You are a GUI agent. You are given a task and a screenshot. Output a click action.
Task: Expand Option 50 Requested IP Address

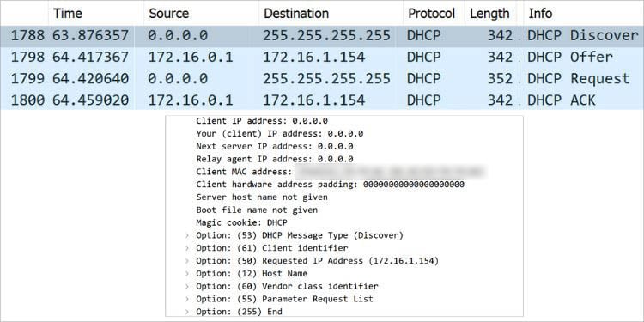click(x=187, y=261)
